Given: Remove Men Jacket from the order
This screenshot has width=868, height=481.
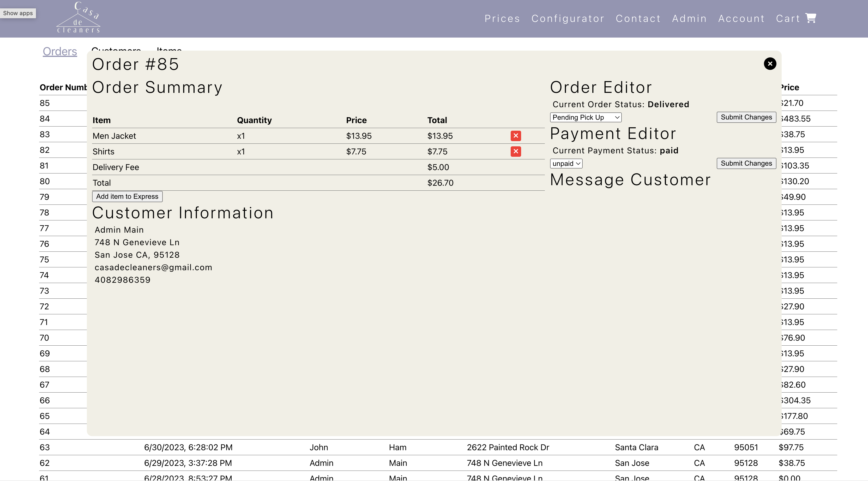Looking at the screenshot, I should [516, 135].
